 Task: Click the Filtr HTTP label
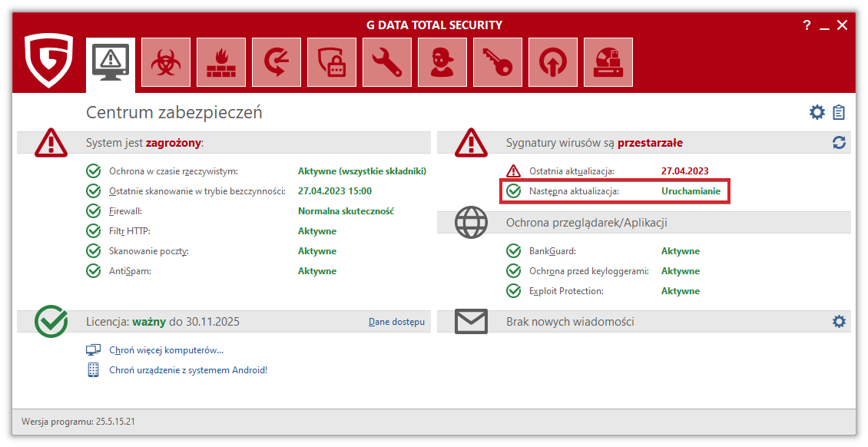coord(130,231)
